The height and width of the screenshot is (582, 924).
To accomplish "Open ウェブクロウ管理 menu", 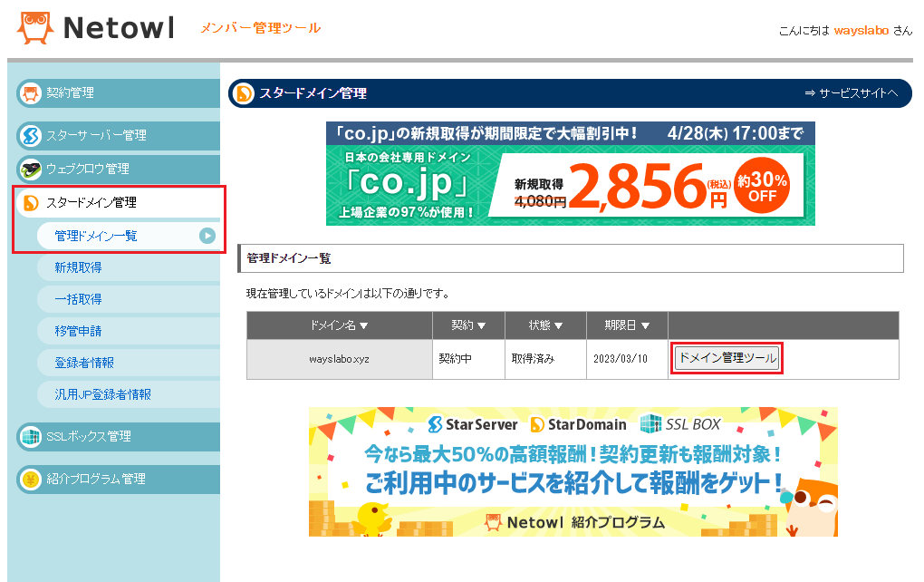I will pyautogui.click(x=119, y=170).
